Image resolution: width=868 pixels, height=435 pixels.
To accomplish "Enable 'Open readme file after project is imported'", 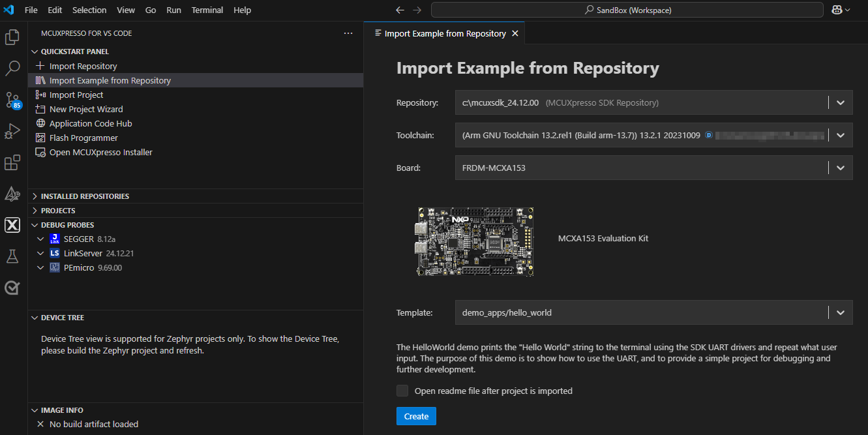I will coord(402,391).
